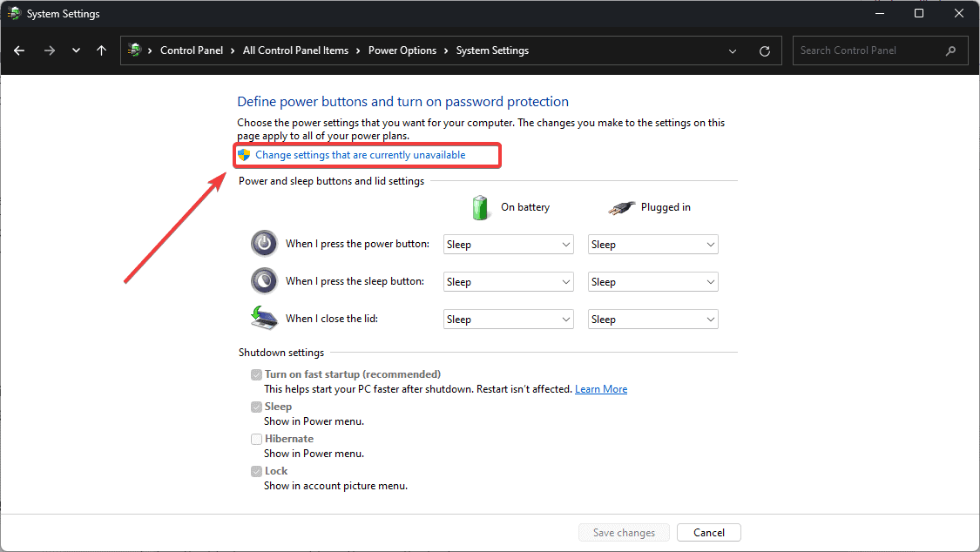Open the Learn More link
This screenshot has width=980, height=552.
click(600, 389)
